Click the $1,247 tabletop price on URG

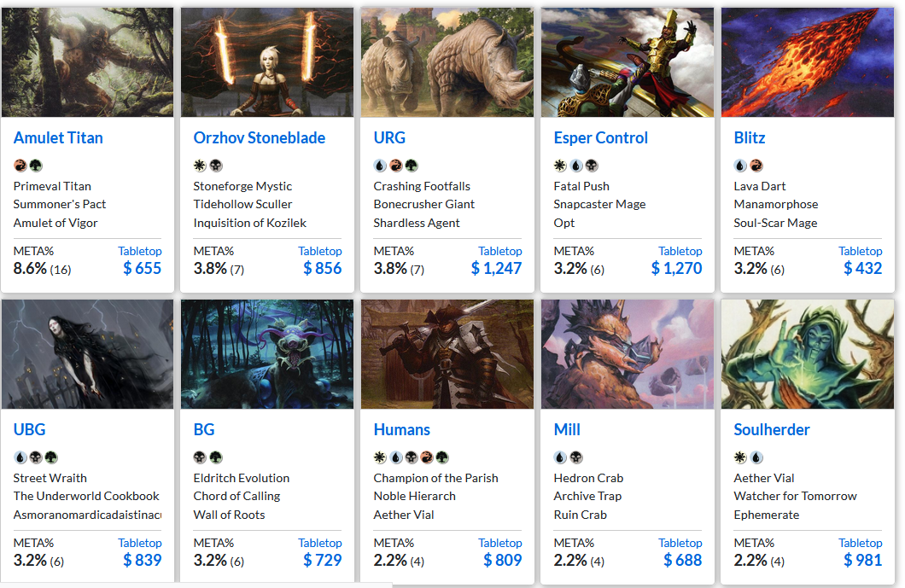point(496,269)
